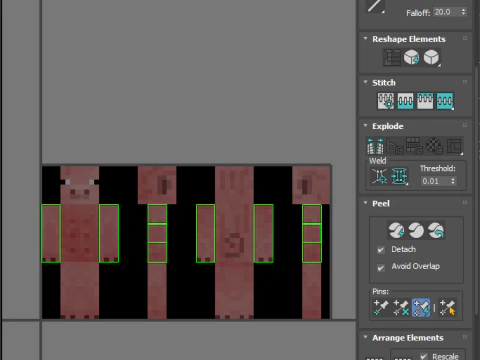Click Straighten Selection icon in Reshape Elements

(x=392, y=57)
